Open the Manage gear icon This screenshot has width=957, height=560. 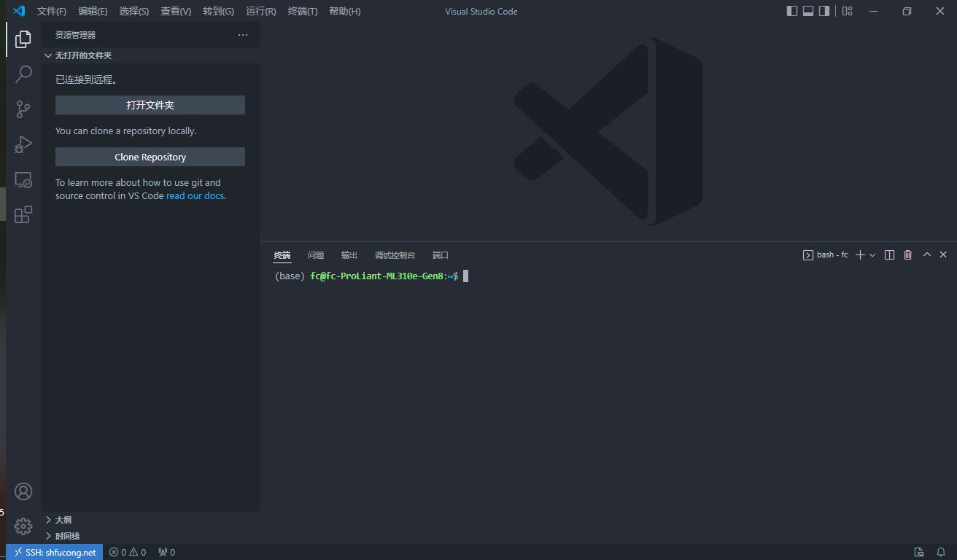(23, 526)
